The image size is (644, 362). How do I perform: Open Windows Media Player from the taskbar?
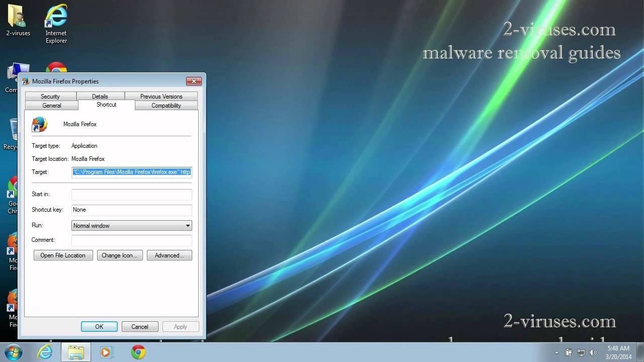106,352
